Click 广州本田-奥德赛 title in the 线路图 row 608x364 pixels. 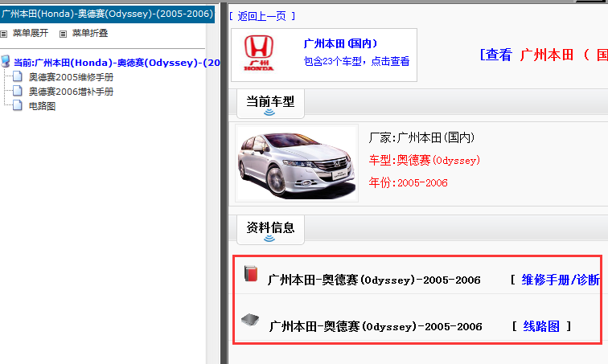(x=376, y=326)
